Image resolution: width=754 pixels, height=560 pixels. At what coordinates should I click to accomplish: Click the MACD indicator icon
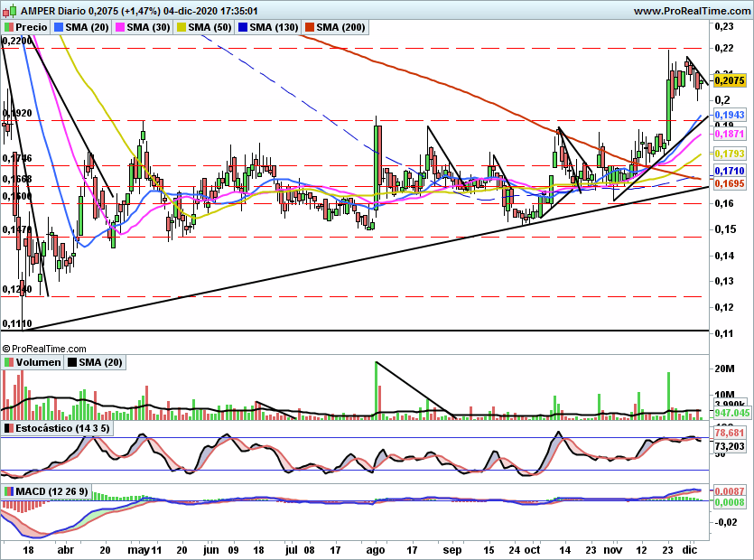9,491
